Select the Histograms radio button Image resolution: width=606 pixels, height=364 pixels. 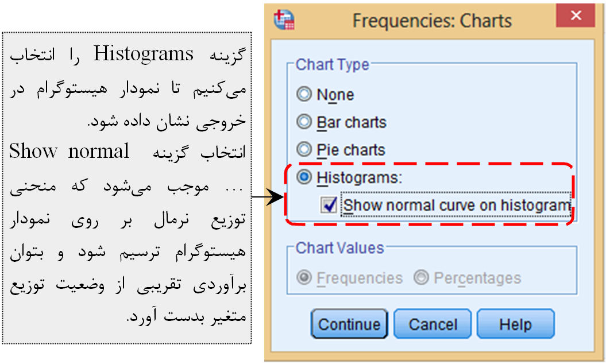304,177
